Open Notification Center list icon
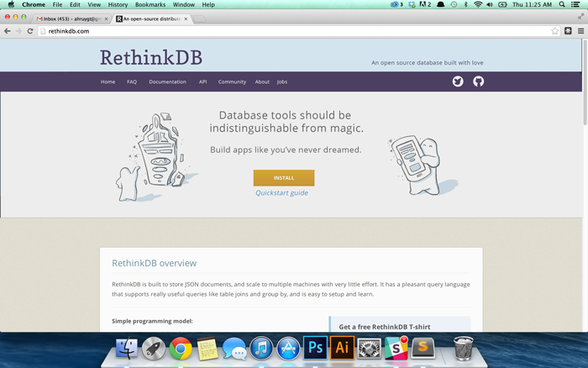 click(575, 4)
